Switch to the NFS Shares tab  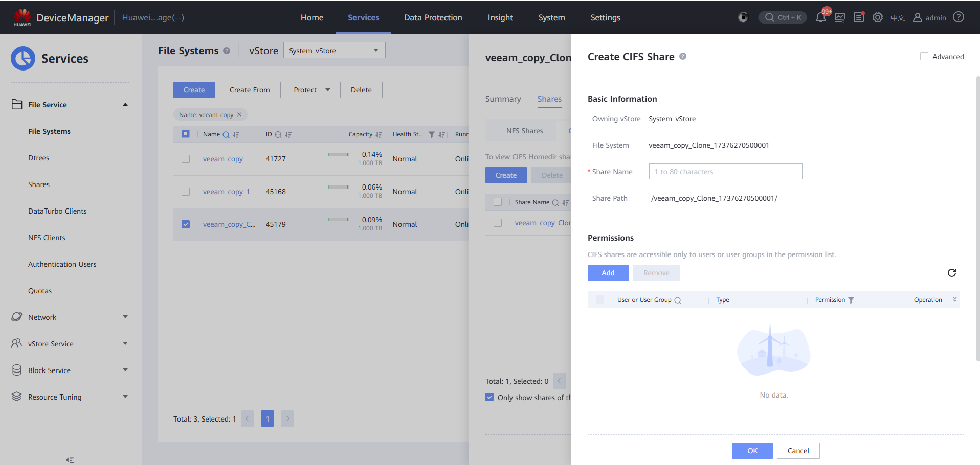[x=524, y=131]
